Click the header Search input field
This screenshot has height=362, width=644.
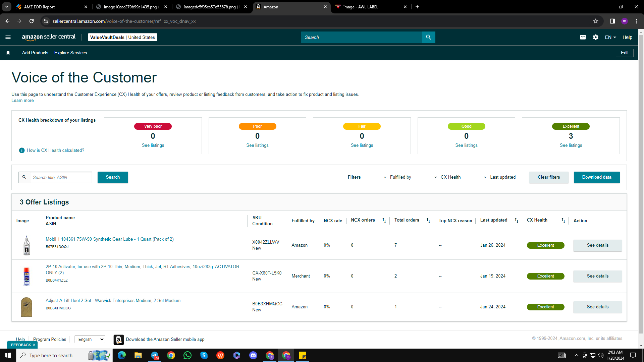362,37
